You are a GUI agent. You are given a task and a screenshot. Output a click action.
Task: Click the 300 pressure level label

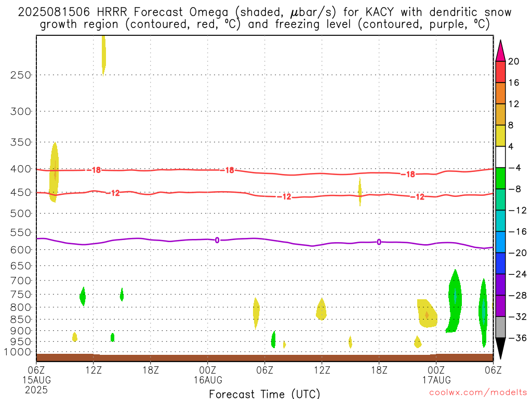(21, 111)
